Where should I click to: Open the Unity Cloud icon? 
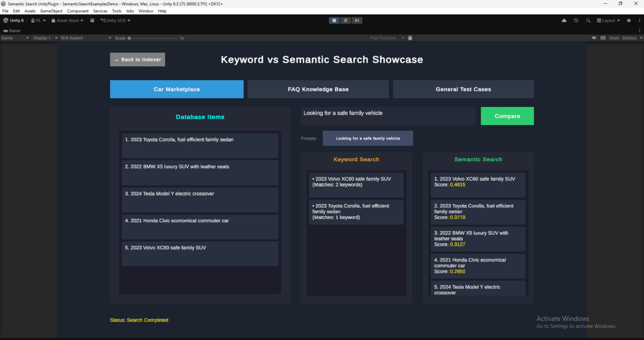[x=564, y=20]
